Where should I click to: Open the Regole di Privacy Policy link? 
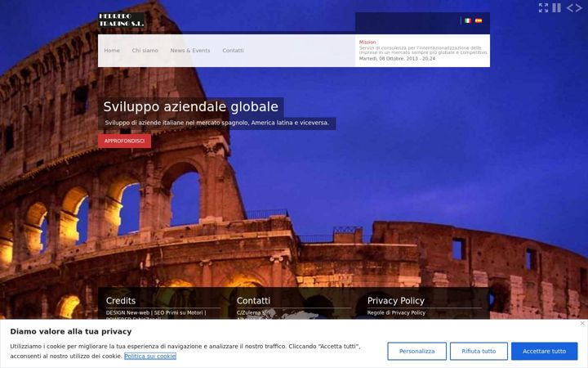pyautogui.click(x=396, y=312)
